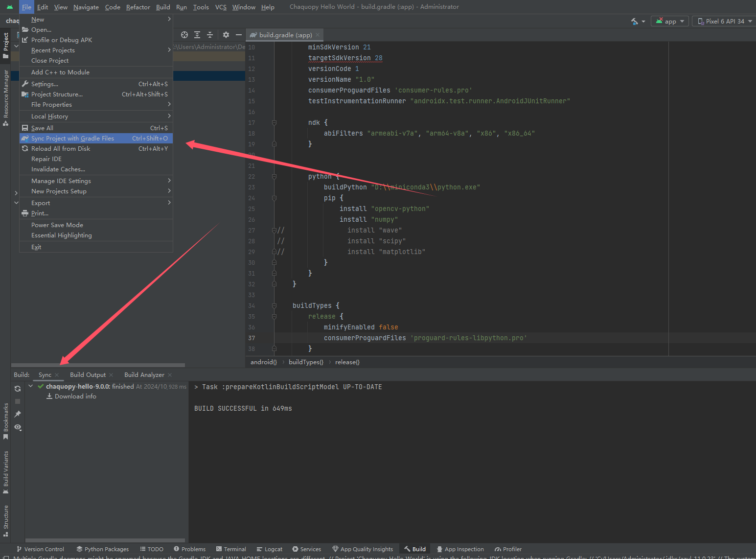
Task: Open the Python Packages tool window
Action: pyautogui.click(x=106, y=549)
